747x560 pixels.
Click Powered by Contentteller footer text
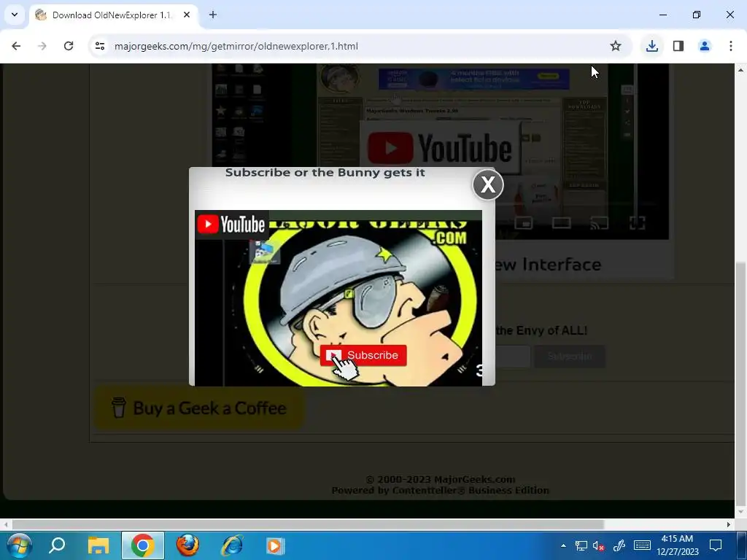coord(440,490)
